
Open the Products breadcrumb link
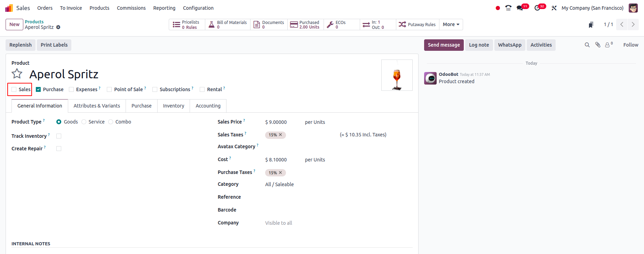tap(34, 22)
